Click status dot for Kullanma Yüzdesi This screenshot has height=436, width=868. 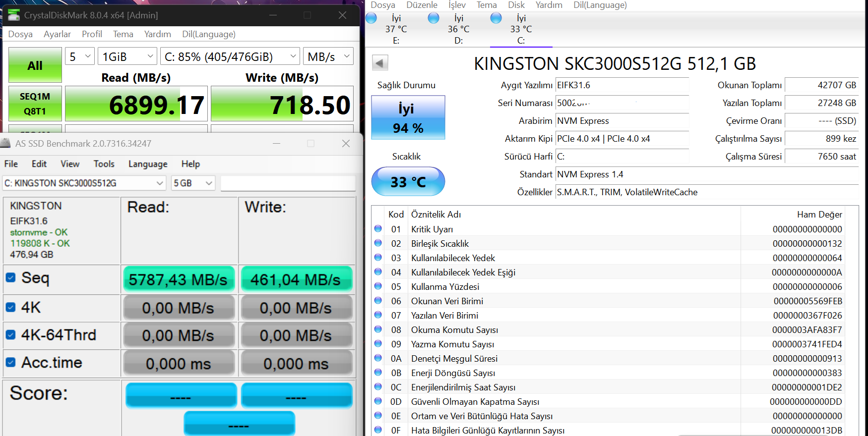point(378,286)
